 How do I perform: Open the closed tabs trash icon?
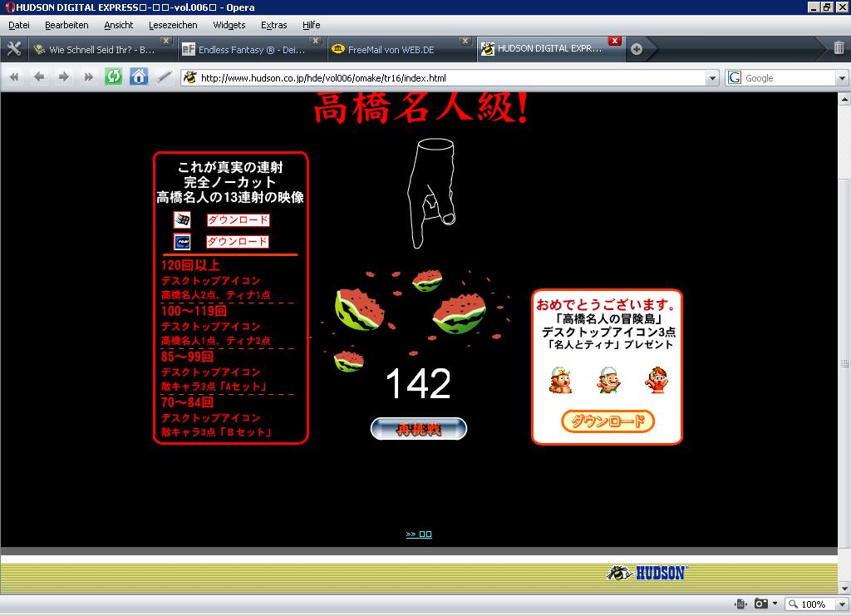(839, 47)
